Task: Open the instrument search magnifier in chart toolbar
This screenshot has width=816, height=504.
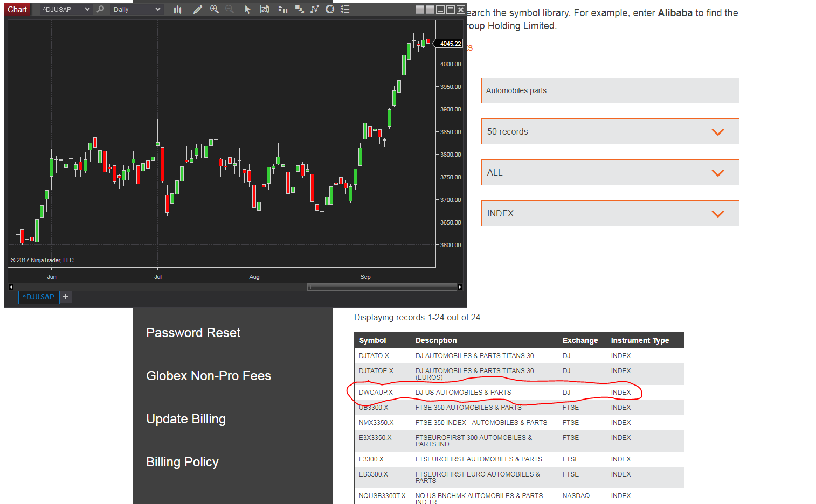Action: (100, 9)
